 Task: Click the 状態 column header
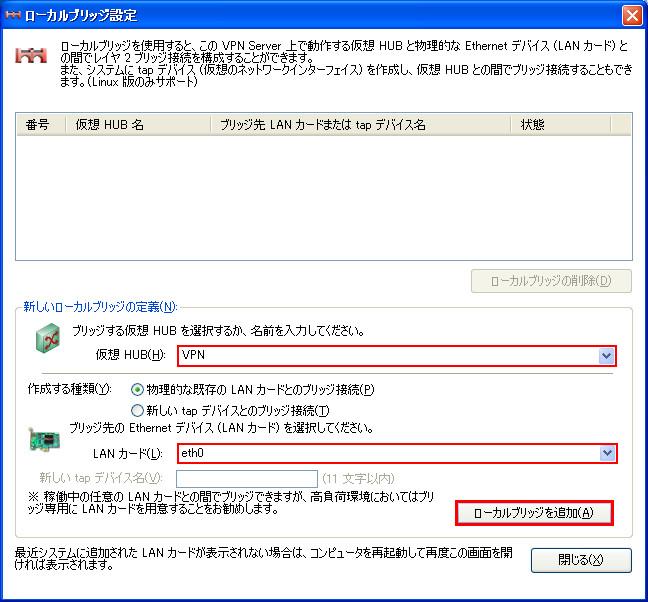pos(560,124)
